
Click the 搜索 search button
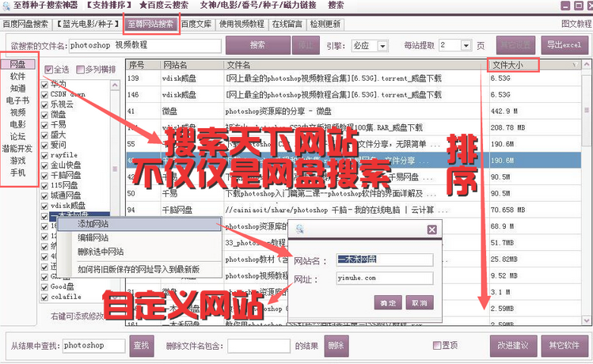coord(258,45)
